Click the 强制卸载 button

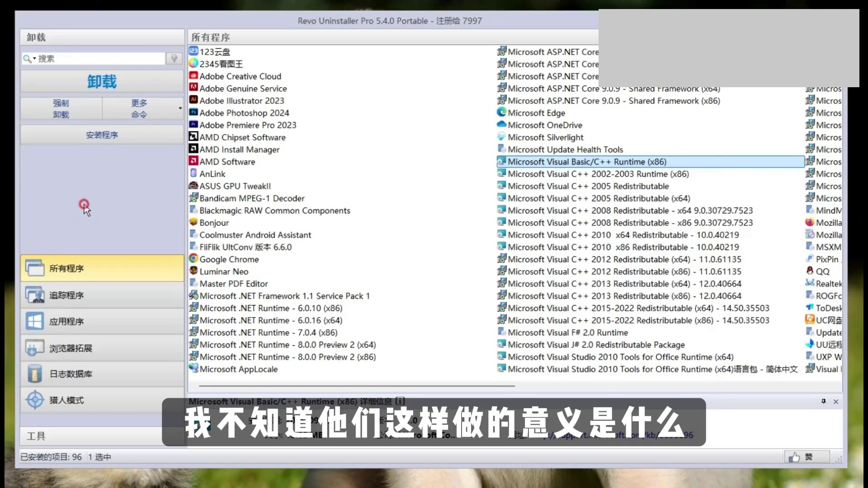[61, 108]
